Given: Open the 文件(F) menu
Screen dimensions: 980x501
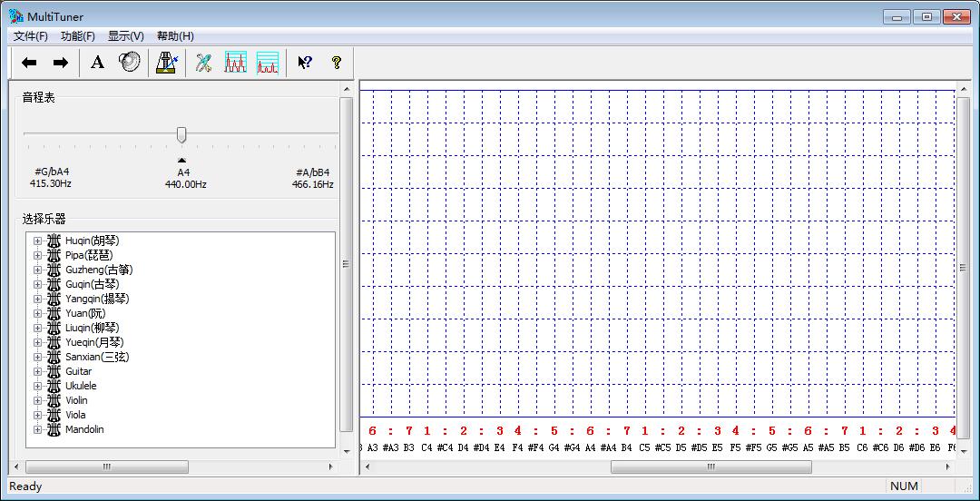Looking at the screenshot, I should pos(31,36).
